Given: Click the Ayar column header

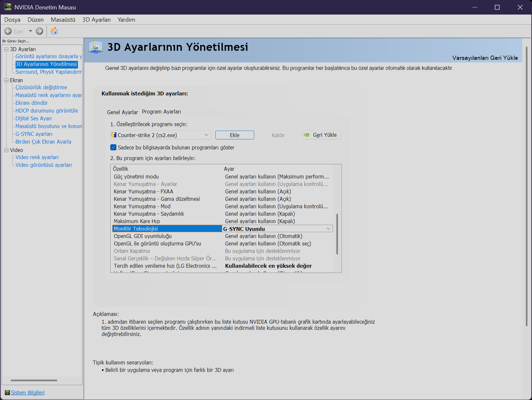Looking at the screenshot, I should coord(277,169).
